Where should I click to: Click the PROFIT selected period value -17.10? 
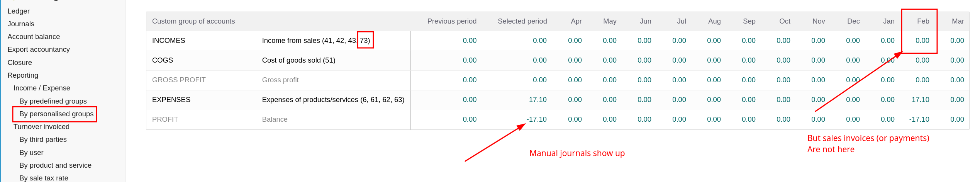(x=536, y=119)
